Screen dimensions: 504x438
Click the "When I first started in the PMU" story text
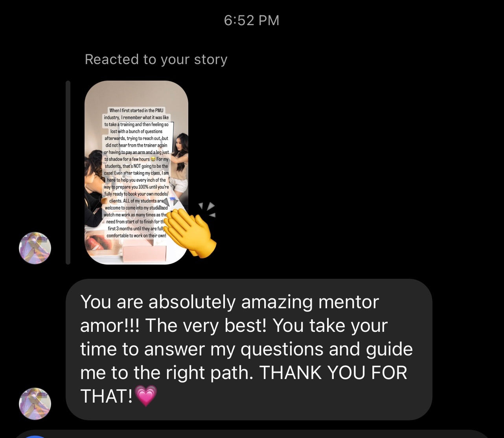click(136, 110)
